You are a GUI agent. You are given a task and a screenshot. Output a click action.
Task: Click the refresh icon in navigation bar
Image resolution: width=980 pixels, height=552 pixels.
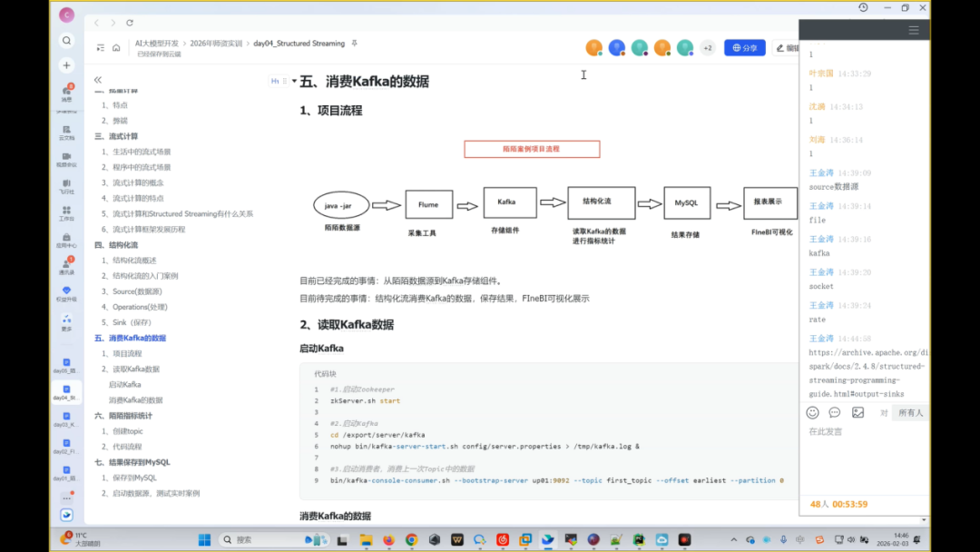coord(130,23)
